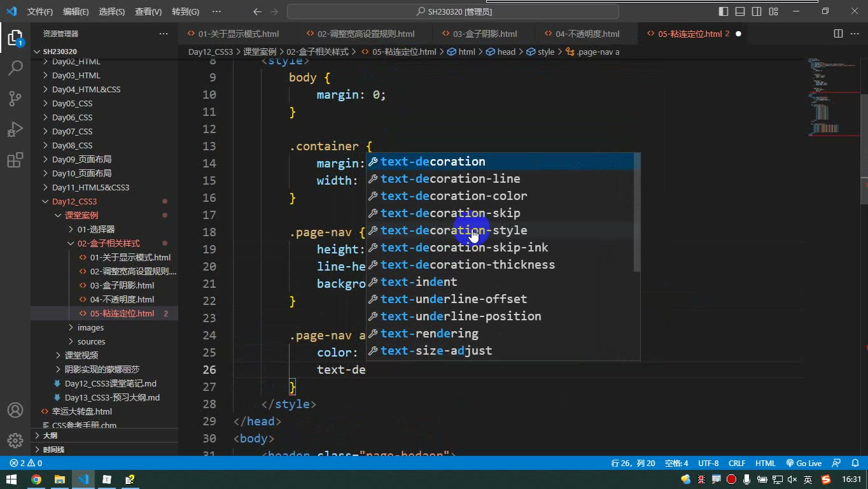Go back with the title bar arrow
The image size is (868, 489).
(257, 11)
